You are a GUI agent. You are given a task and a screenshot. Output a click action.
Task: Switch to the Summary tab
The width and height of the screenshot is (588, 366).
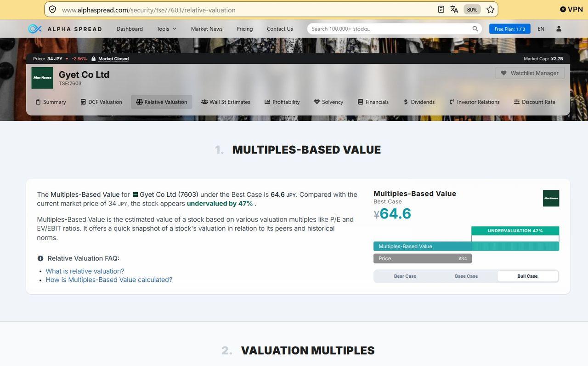51,102
